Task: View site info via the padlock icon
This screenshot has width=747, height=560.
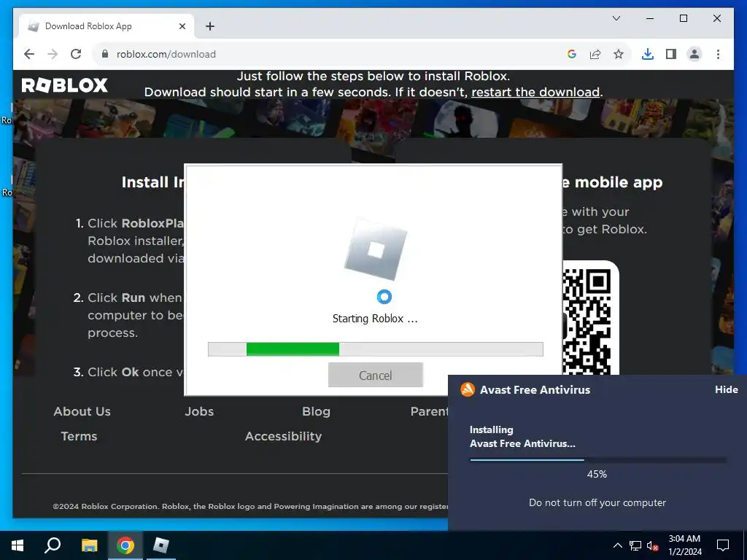Action: pos(105,54)
